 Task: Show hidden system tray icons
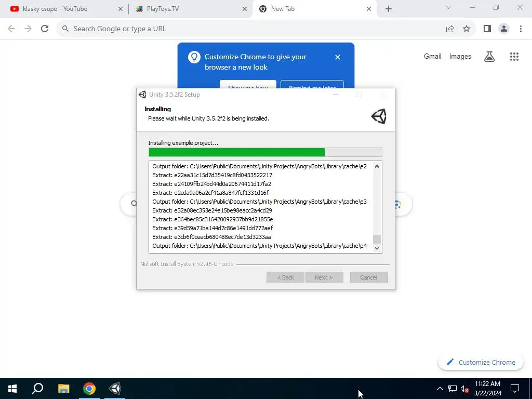(x=440, y=389)
